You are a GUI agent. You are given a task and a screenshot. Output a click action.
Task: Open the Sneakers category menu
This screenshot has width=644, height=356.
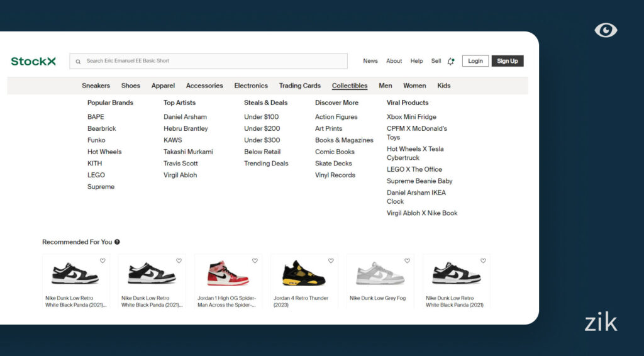[x=96, y=86]
